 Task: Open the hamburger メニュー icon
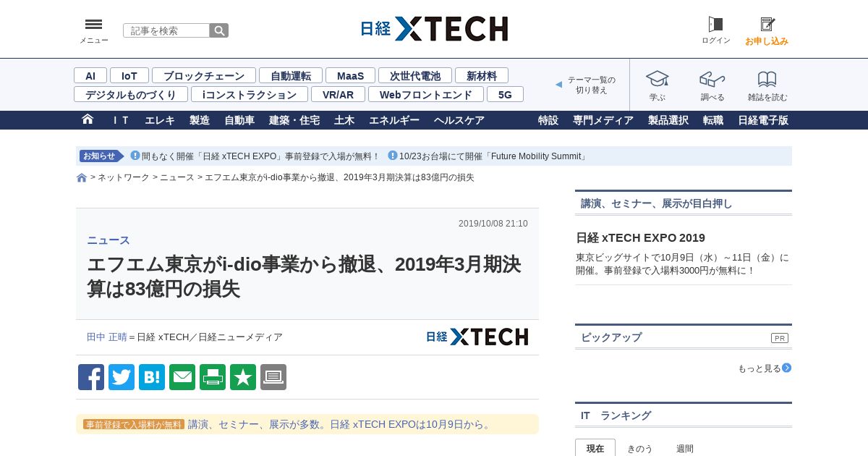pos(93,24)
